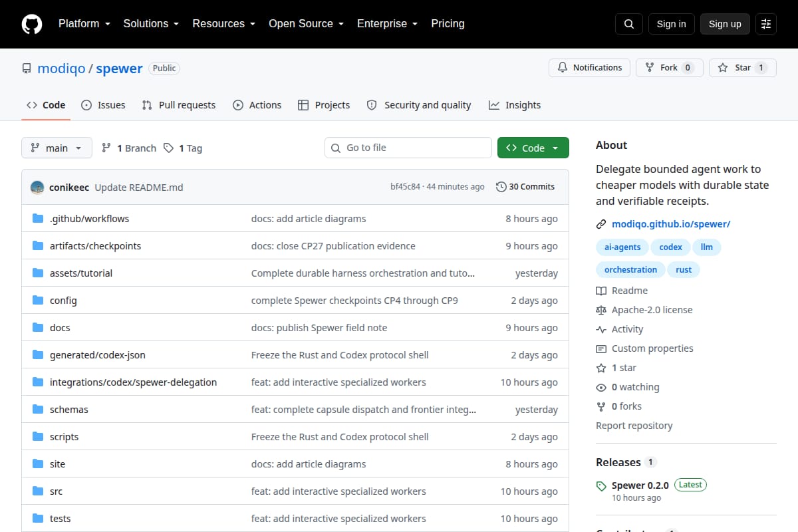Open the Insights tab
Image resolution: width=798 pixels, height=532 pixels.
515,105
